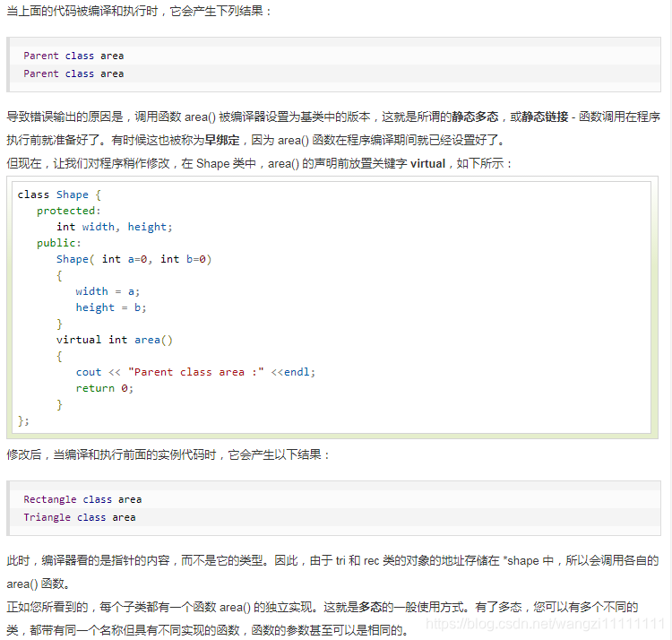
Task: Click sentence starting '修改后，当编译和执行'
Action: click(168, 454)
